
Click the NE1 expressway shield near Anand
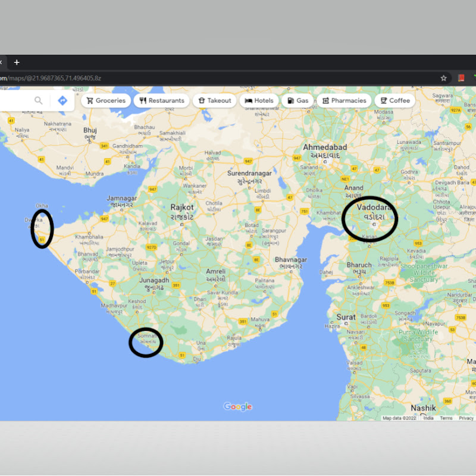(345, 179)
